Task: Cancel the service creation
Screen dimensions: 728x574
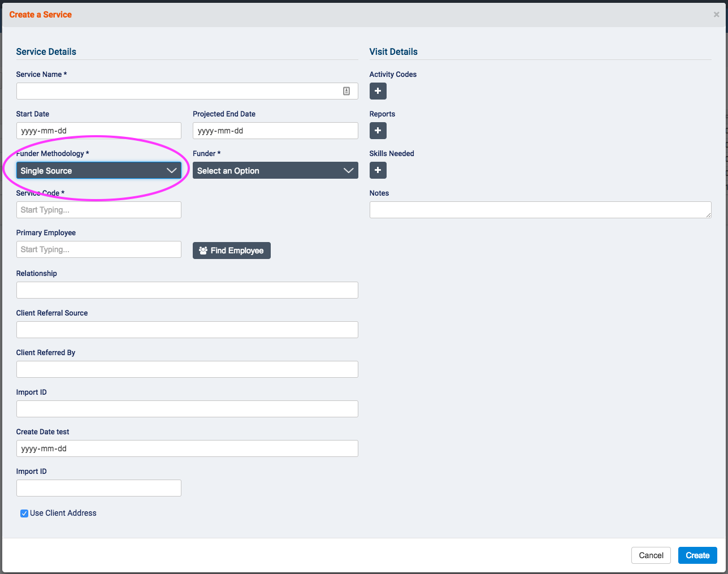Action: (651, 555)
